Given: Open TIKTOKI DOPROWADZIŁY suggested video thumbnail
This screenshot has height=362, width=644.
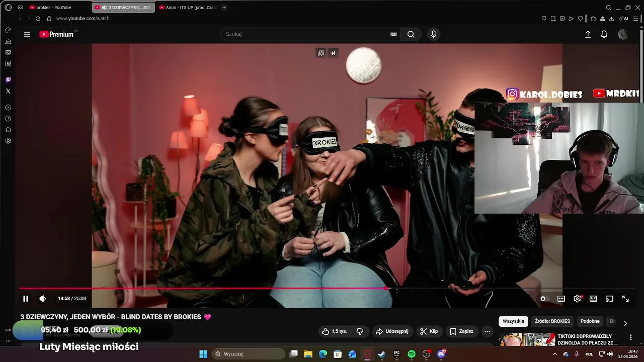Looking at the screenshot, I should pyautogui.click(x=527, y=340).
